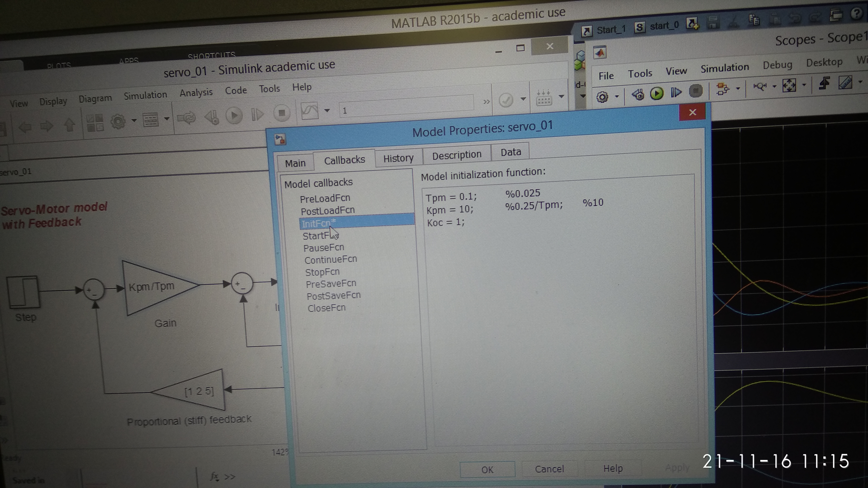
Task: Open the Diagram menu in the Simulink window
Action: click(95, 98)
